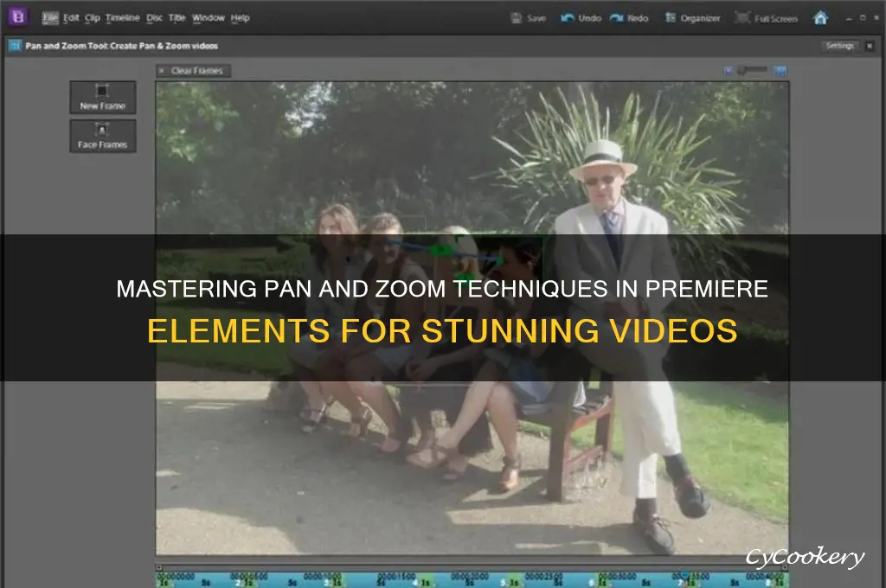
Task: Click the timeline playhead marker
Action: coord(684,575)
